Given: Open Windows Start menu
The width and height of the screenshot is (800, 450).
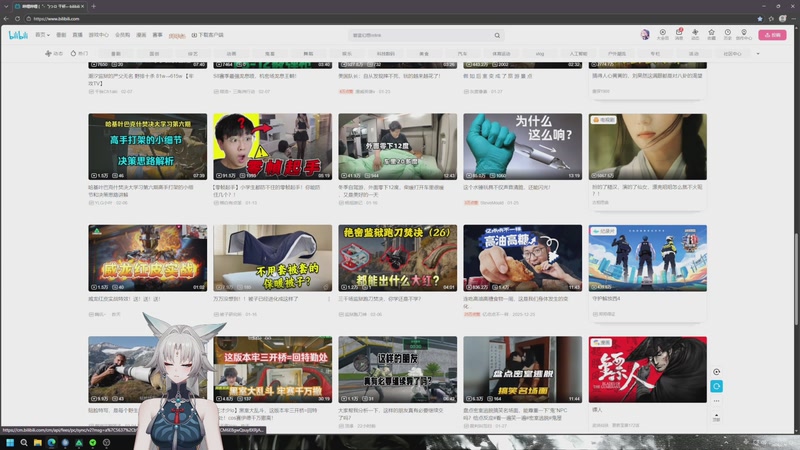Looking at the screenshot, I should [x=10, y=442].
